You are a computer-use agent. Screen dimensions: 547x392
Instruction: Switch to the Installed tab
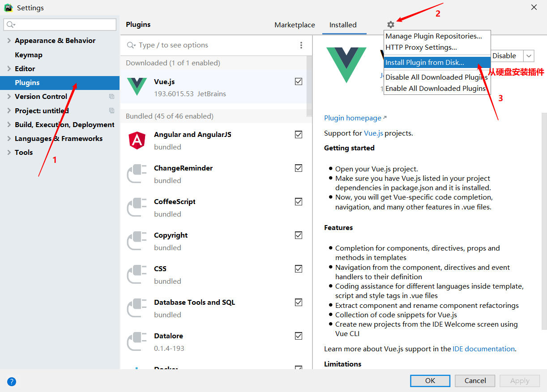pos(343,25)
